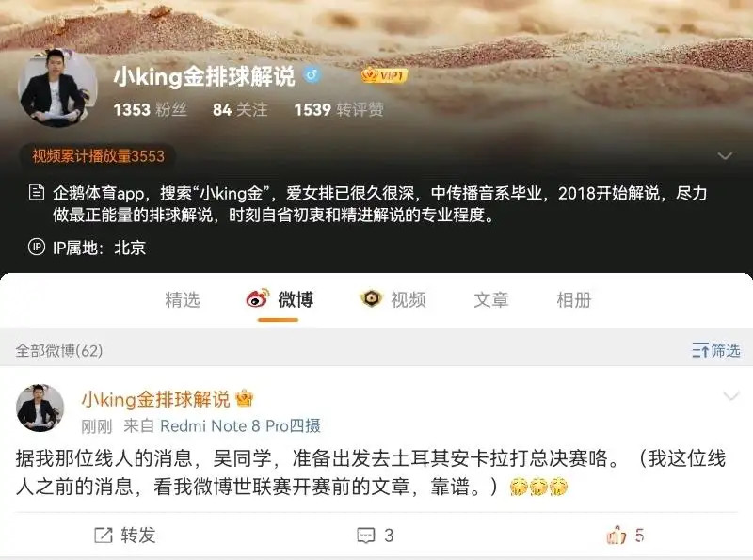Image resolution: width=753 pixels, height=560 pixels.
Task: Like the post with thumbs-up icon
Action: [x=617, y=535]
